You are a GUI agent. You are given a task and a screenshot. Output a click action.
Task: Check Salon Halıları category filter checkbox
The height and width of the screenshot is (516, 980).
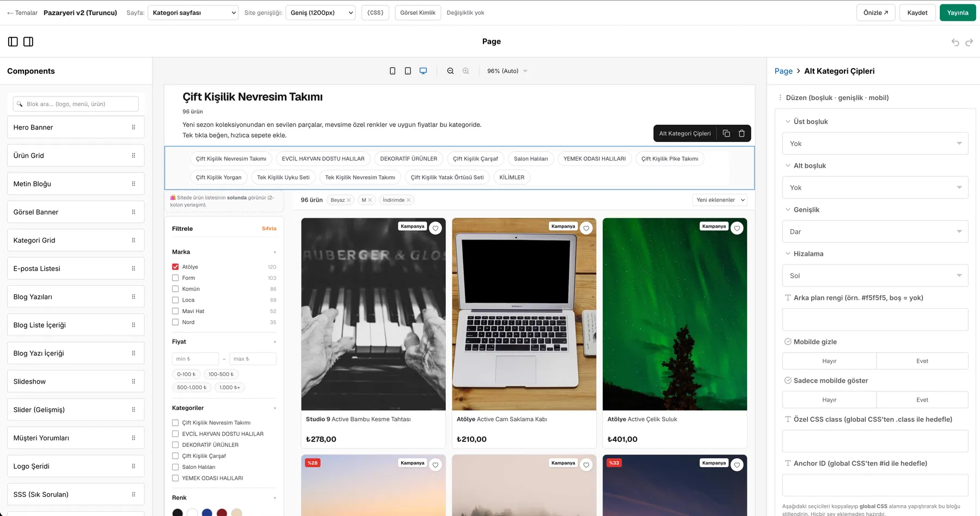tap(175, 467)
